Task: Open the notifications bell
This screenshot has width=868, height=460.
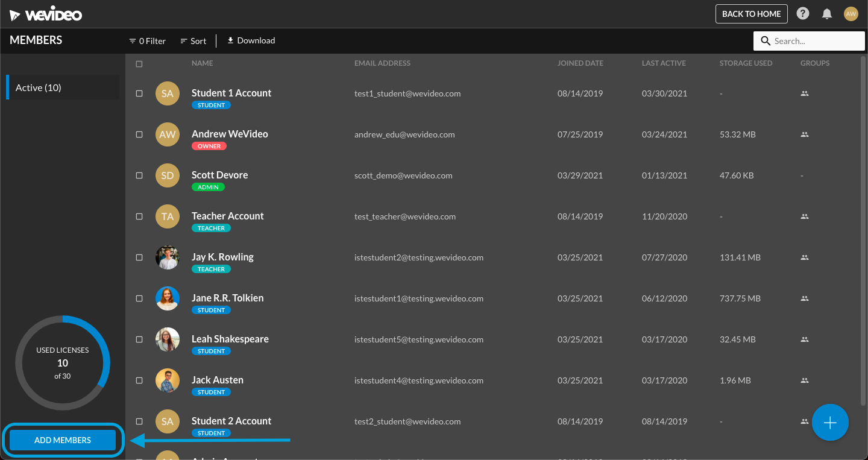Action: [827, 14]
